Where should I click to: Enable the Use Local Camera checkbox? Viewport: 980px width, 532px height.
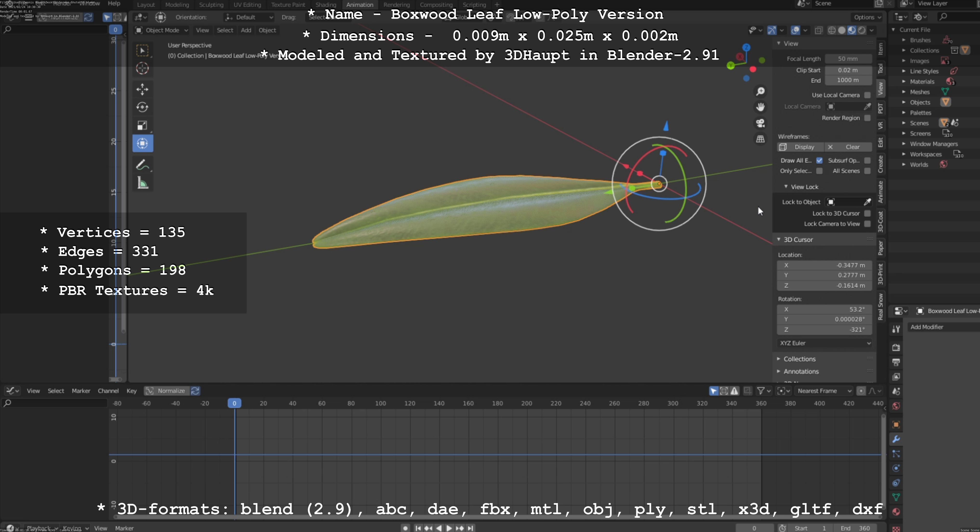coord(867,95)
